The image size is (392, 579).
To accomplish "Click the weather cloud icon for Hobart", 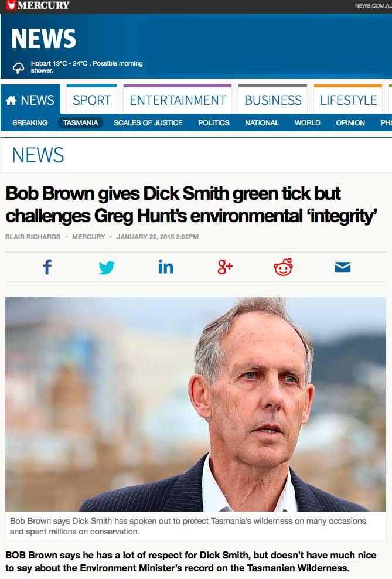I will [18, 68].
